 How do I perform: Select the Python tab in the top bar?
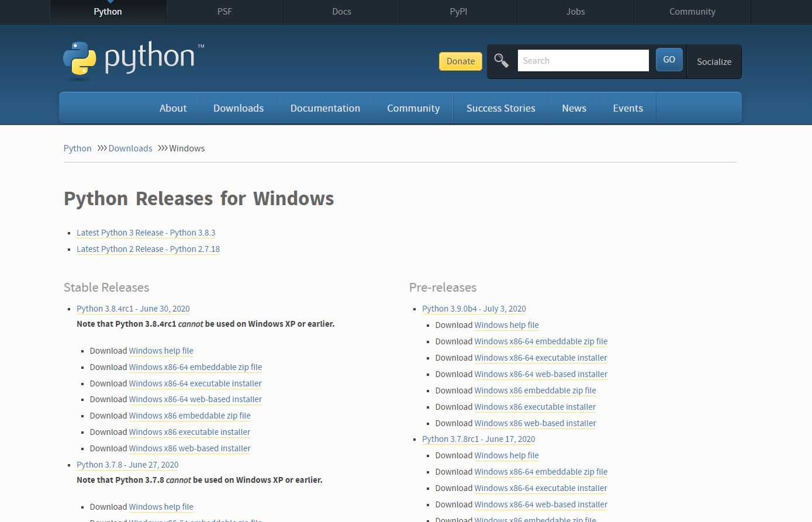(x=108, y=12)
